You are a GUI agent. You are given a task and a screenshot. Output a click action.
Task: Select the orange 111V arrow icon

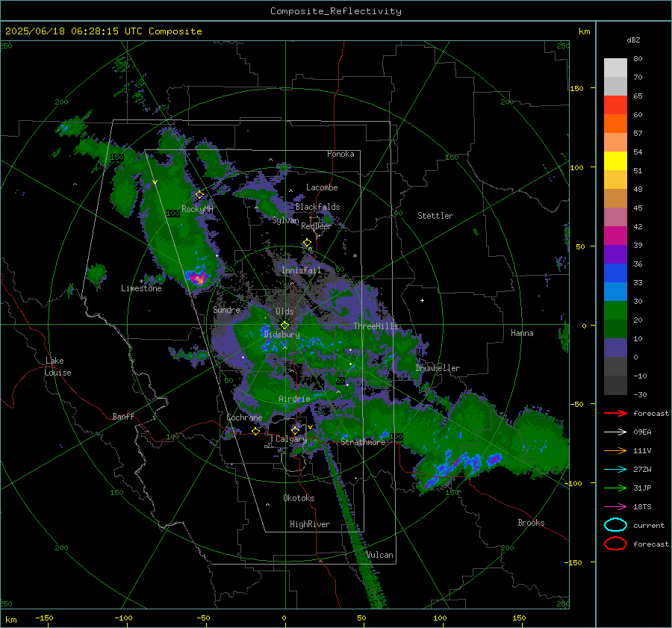pyautogui.click(x=615, y=450)
